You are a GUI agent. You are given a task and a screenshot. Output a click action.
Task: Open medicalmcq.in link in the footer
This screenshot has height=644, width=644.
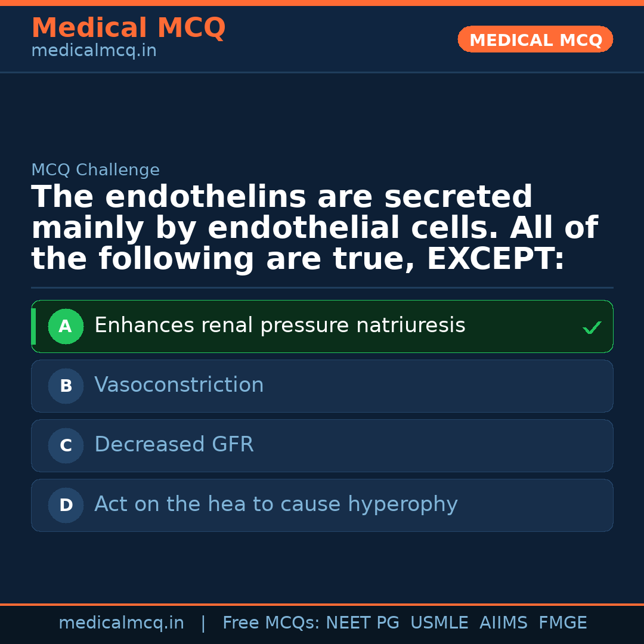pos(121,623)
